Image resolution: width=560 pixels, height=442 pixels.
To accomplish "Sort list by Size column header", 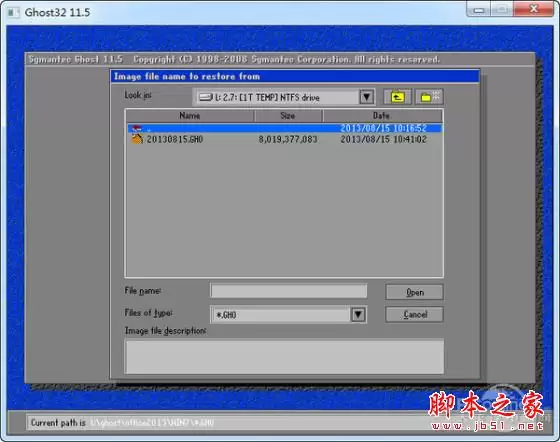I will (288, 116).
